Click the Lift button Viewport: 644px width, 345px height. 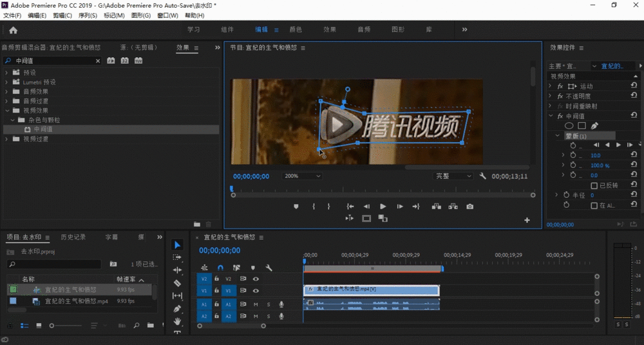click(x=437, y=207)
